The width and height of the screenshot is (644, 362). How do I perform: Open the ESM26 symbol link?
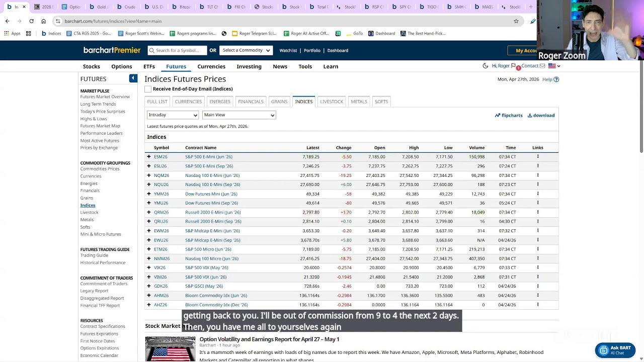pos(160,157)
